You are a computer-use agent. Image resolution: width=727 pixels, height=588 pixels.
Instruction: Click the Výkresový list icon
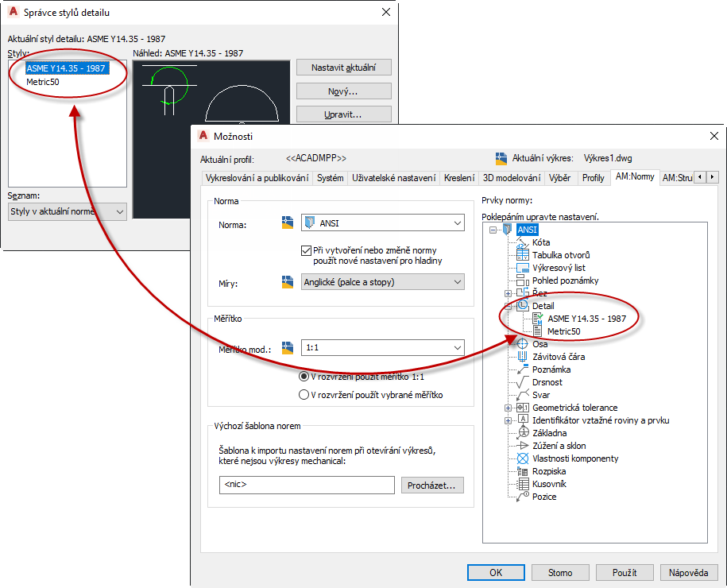coord(523,268)
